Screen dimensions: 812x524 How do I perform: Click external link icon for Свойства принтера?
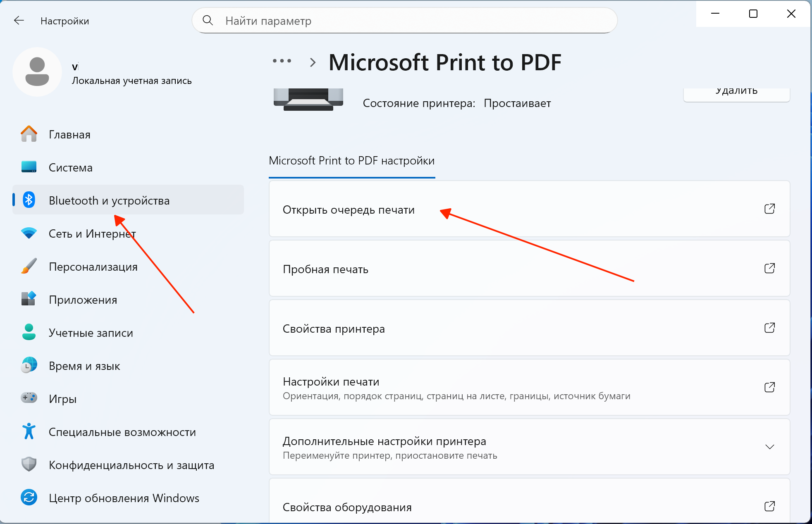click(769, 328)
